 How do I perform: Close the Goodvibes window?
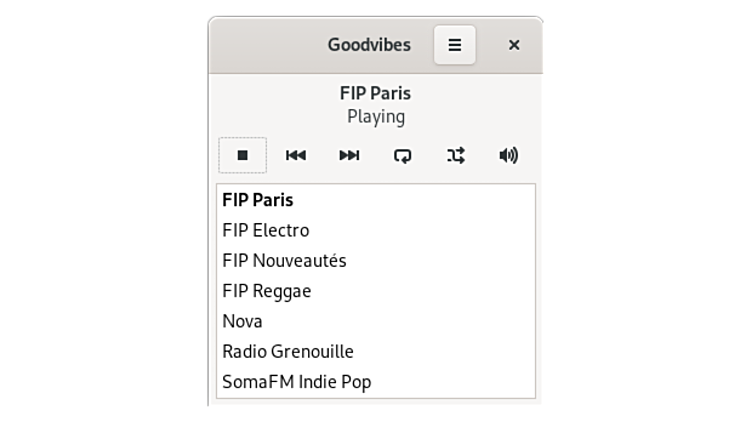coord(514,45)
